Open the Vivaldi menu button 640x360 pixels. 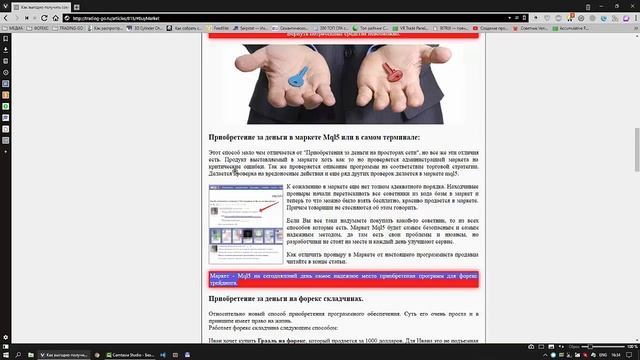[x=5, y=6]
